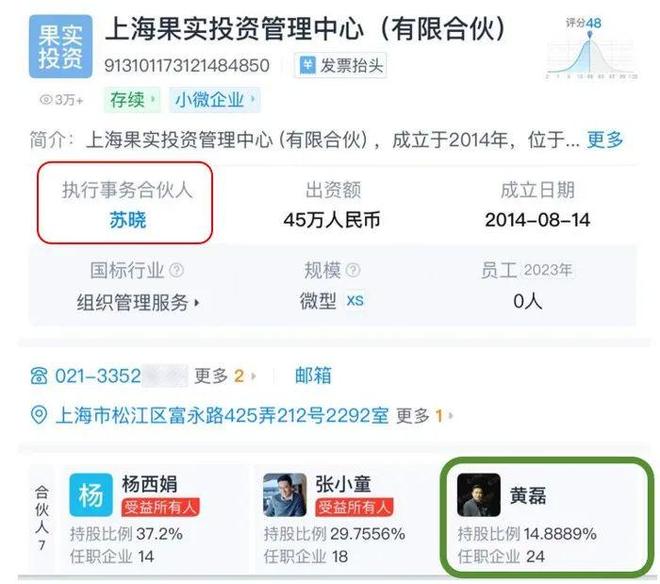Open the 邮箱 email tab

[313, 376]
